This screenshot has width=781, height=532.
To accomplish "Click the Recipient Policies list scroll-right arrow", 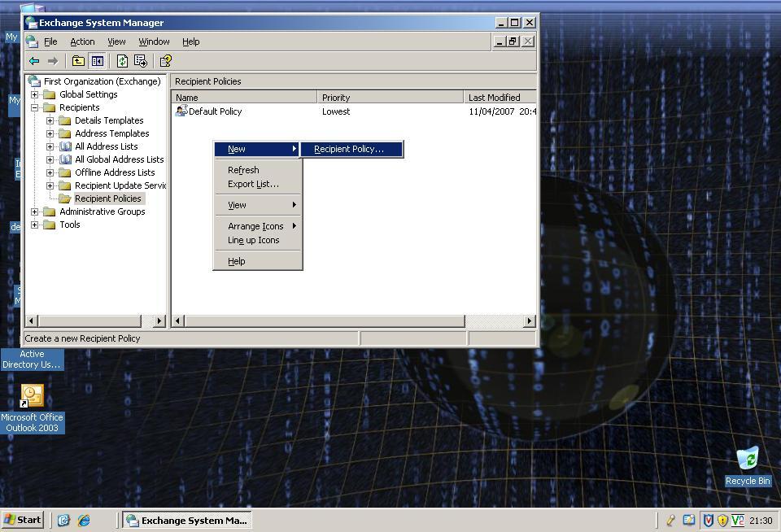I will click(x=530, y=321).
